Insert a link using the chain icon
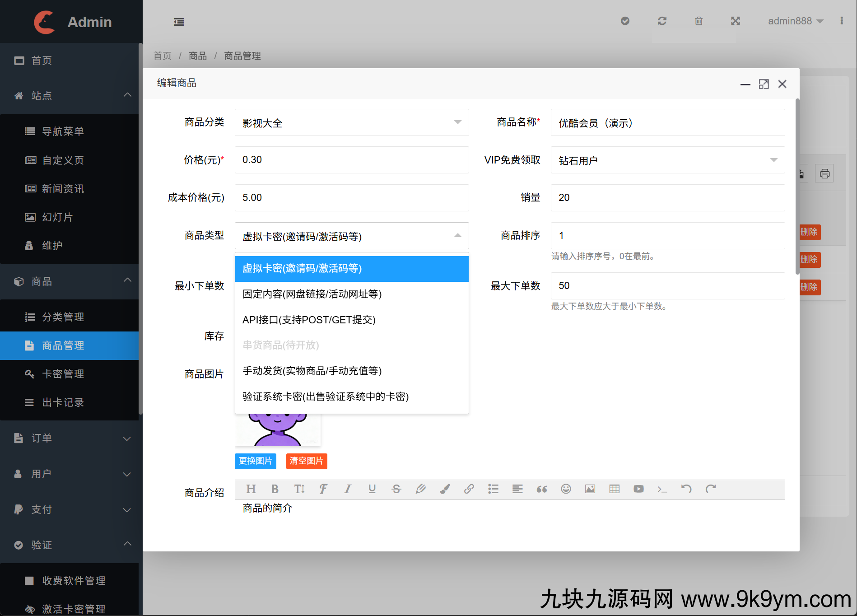 [x=469, y=489]
